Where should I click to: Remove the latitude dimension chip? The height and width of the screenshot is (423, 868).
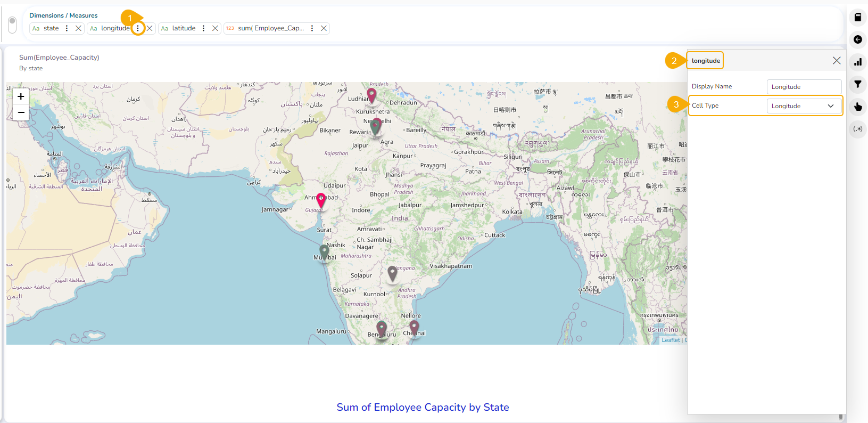(x=215, y=28)
